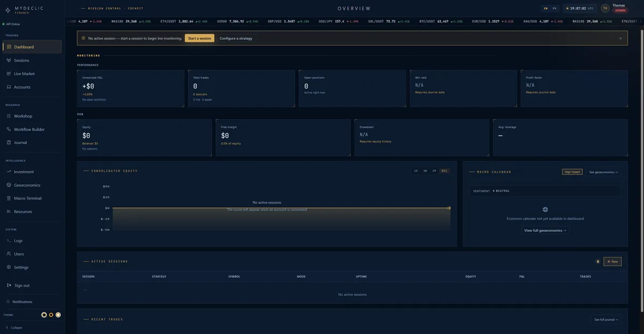Click See full journal link
The width and height of the screenshot is (644, 334).
click(606, 320)
